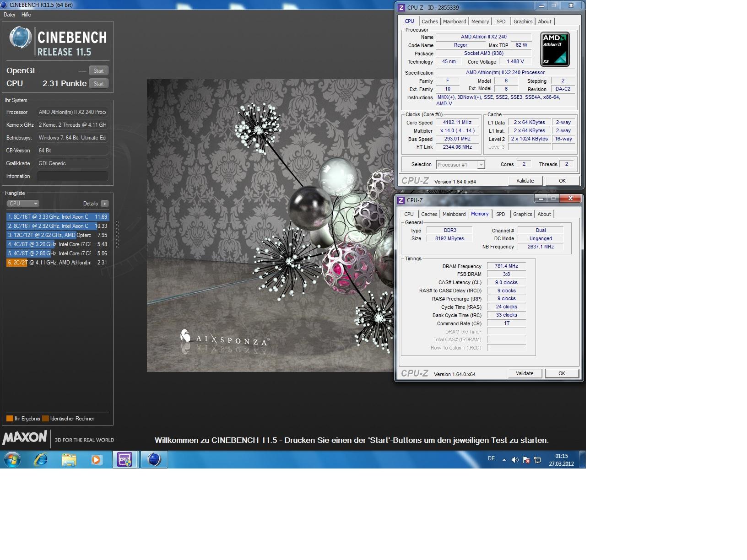Viewport: 747px width, 560px height.
Task: Open Internet Explorer from the taskbar
Action: (x=41, y=459)
